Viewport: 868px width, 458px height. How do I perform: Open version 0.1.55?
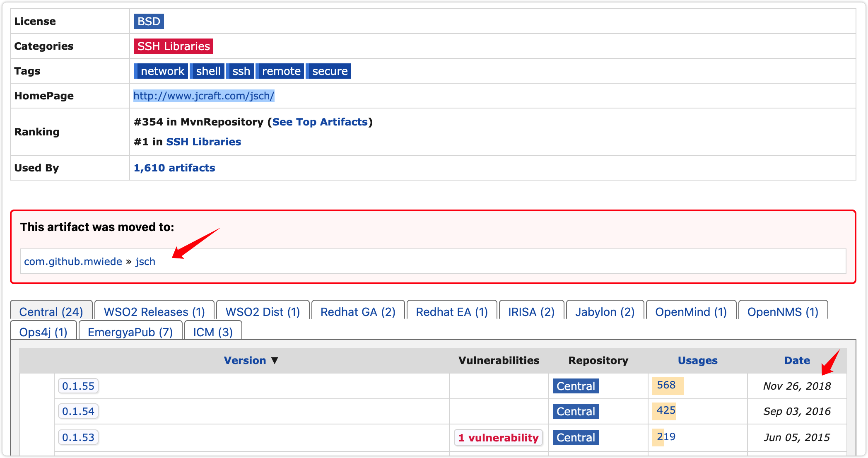coord(78,386)
